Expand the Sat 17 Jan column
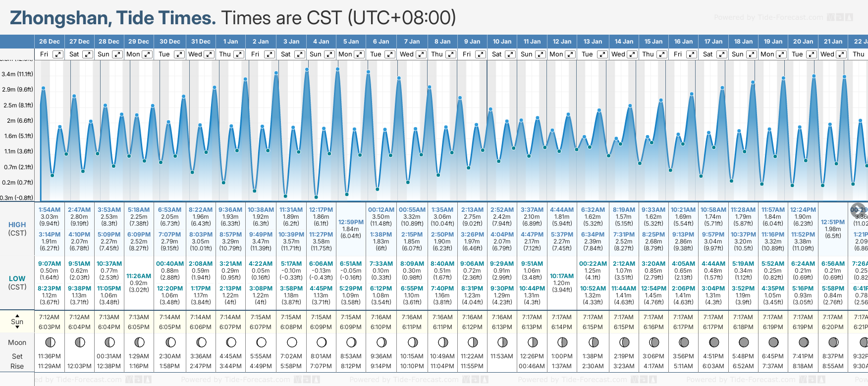 click(x=722, y=54)
